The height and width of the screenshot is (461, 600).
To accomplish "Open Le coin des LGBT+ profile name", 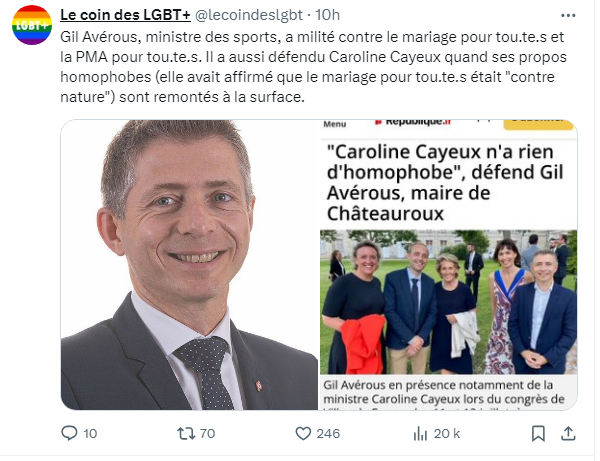I will (125, 15).
